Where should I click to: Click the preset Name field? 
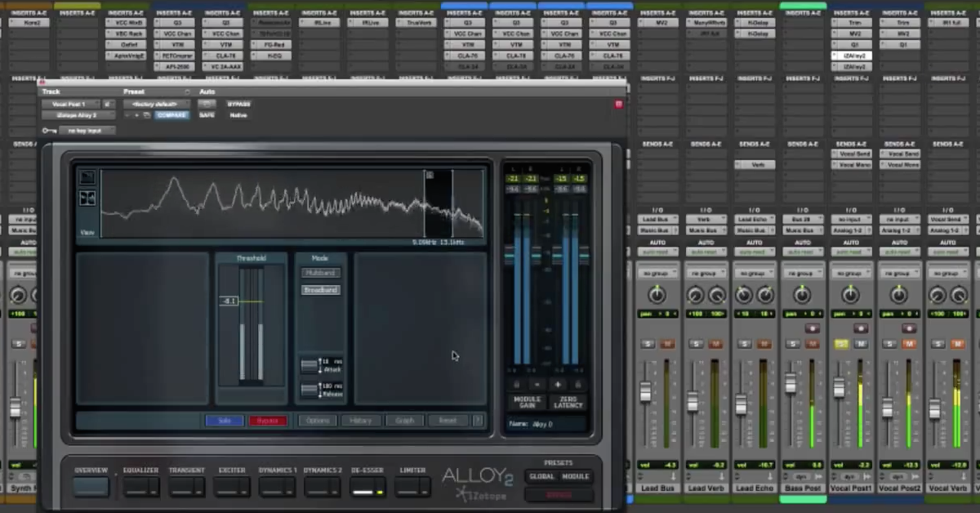coord(546,424)
